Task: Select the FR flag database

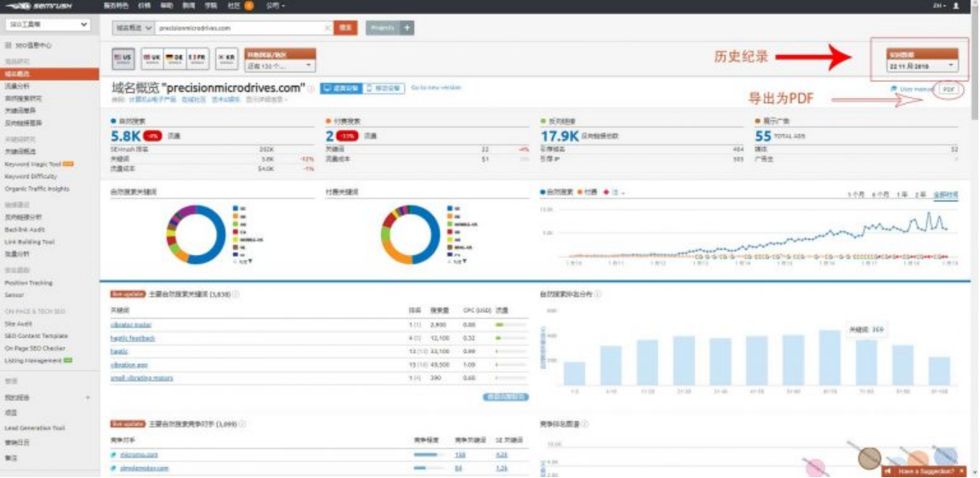Action: point(197,57)
